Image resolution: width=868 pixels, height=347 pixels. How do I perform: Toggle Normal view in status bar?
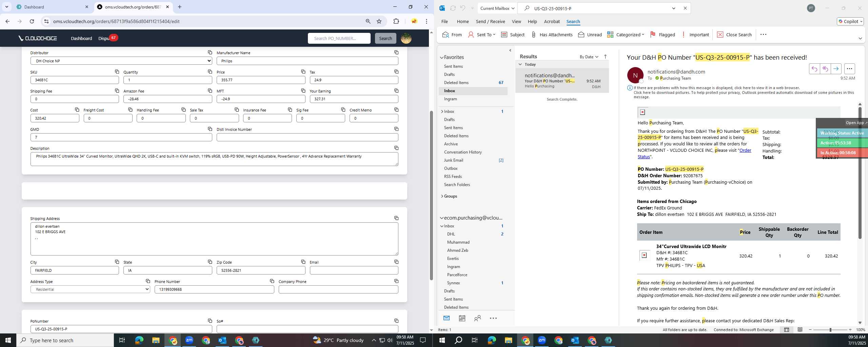pos(787,330)
